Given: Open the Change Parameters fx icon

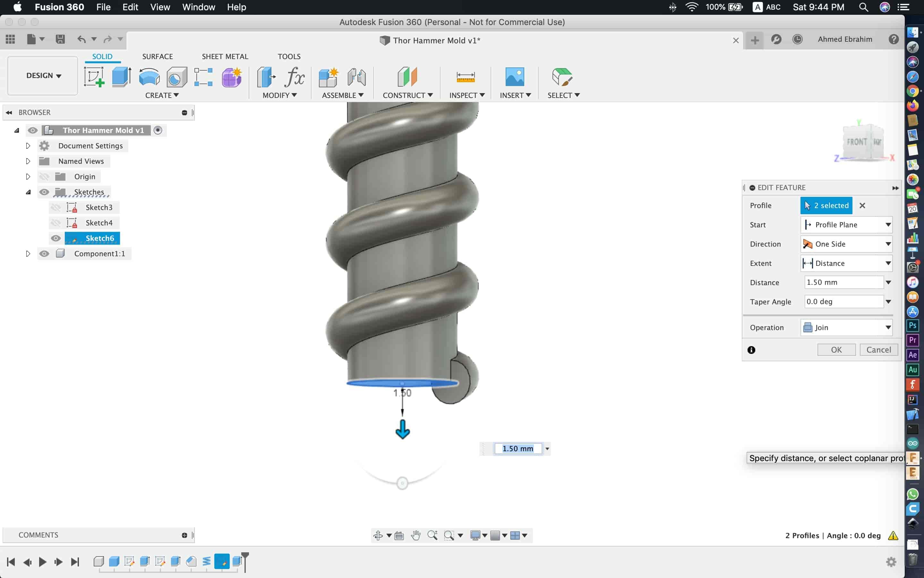Looking at the screenshot, I should coord(295,77).
